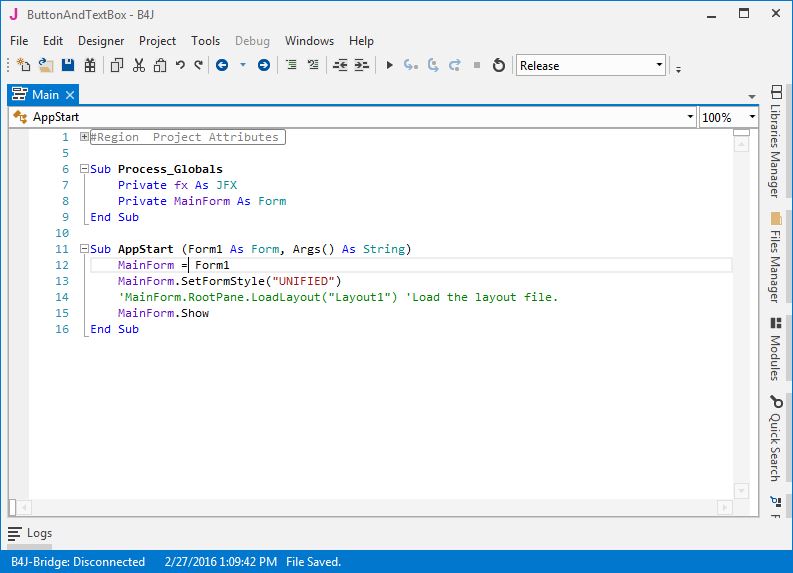The width and height of the screenshot is (793, 573).
Task: Click the "File Saved." status message
Action: pos(314,562)
